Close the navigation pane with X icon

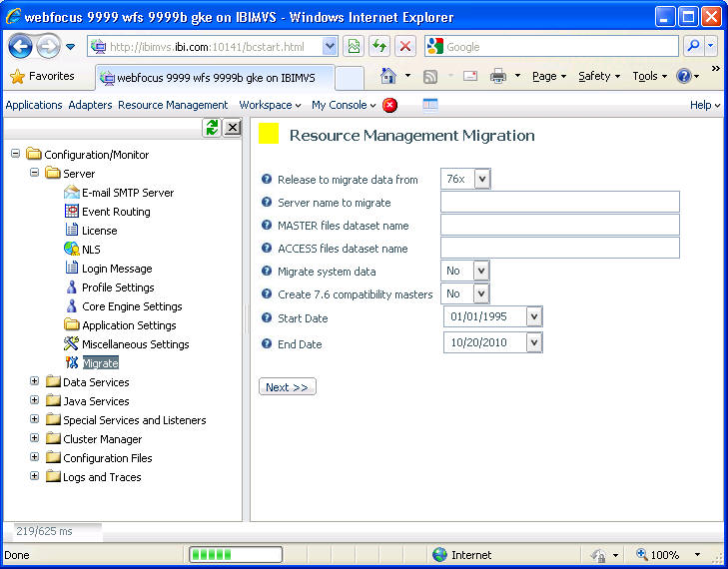point(232,127)
